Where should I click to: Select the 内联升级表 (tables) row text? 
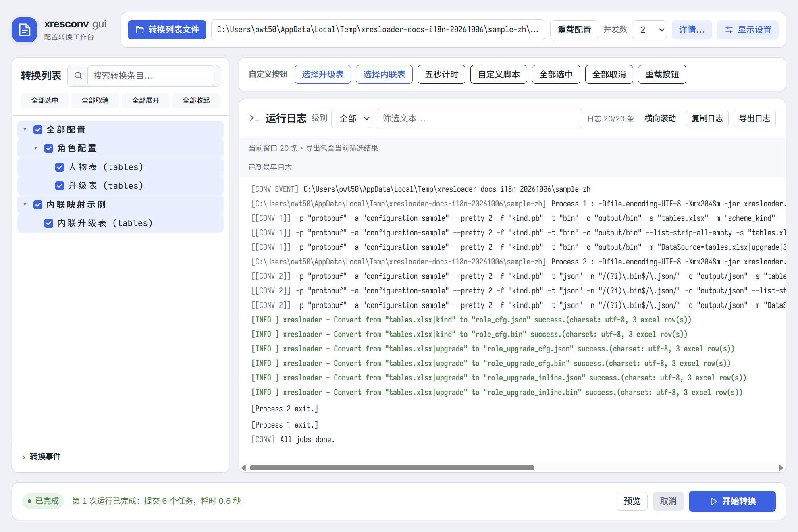tap(105, 223)
